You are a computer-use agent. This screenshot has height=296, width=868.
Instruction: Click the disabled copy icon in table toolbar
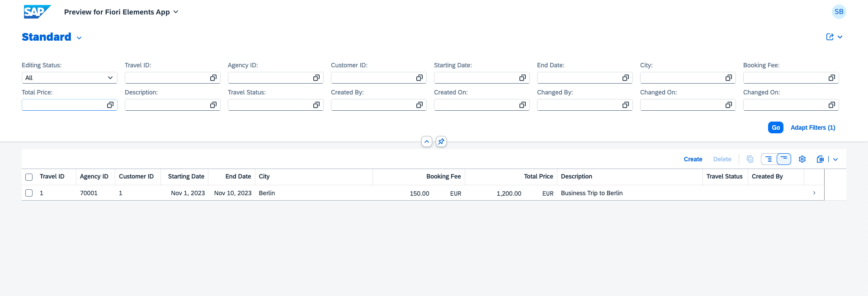tap(750, 159)
